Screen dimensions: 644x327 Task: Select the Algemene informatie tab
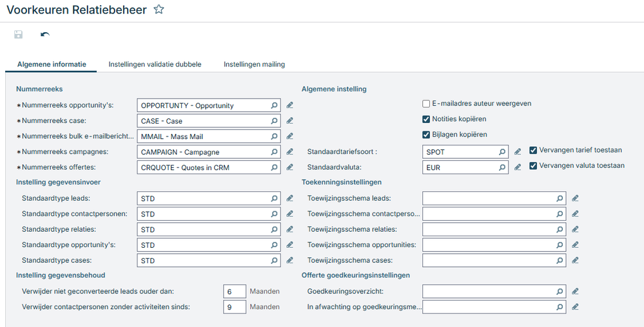pos(50,64)
